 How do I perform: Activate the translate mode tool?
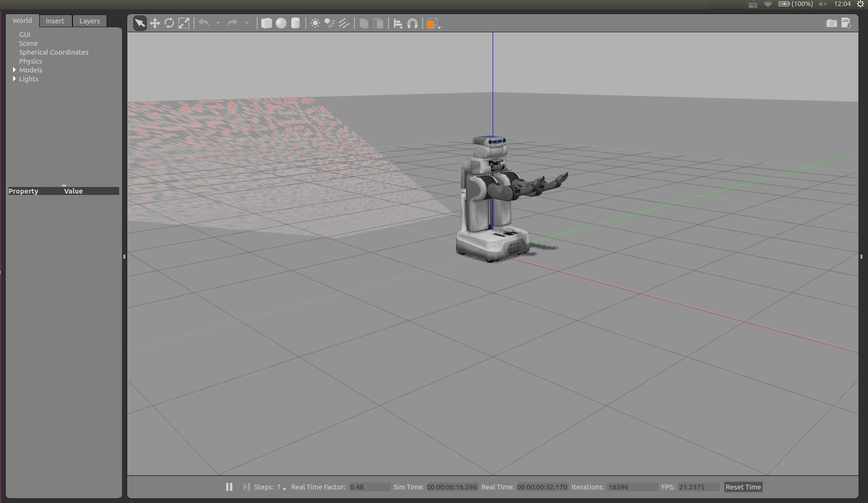[x=155, y=23]
